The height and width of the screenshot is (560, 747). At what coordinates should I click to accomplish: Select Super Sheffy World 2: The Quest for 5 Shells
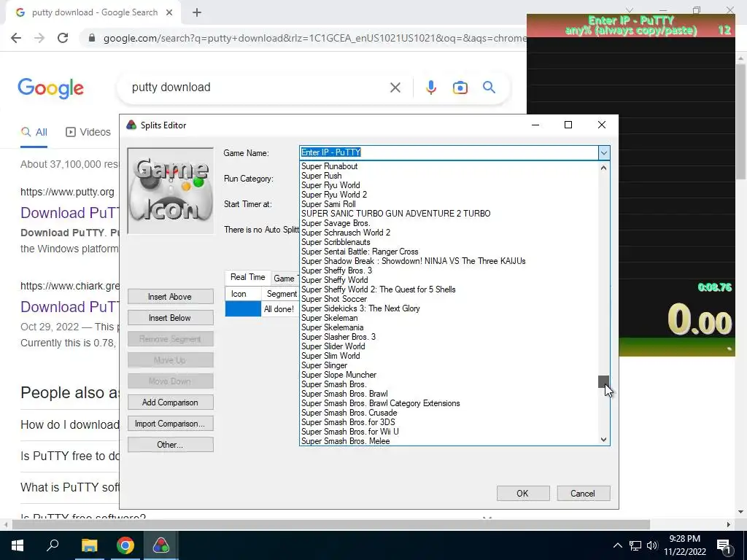coord(379,289)
